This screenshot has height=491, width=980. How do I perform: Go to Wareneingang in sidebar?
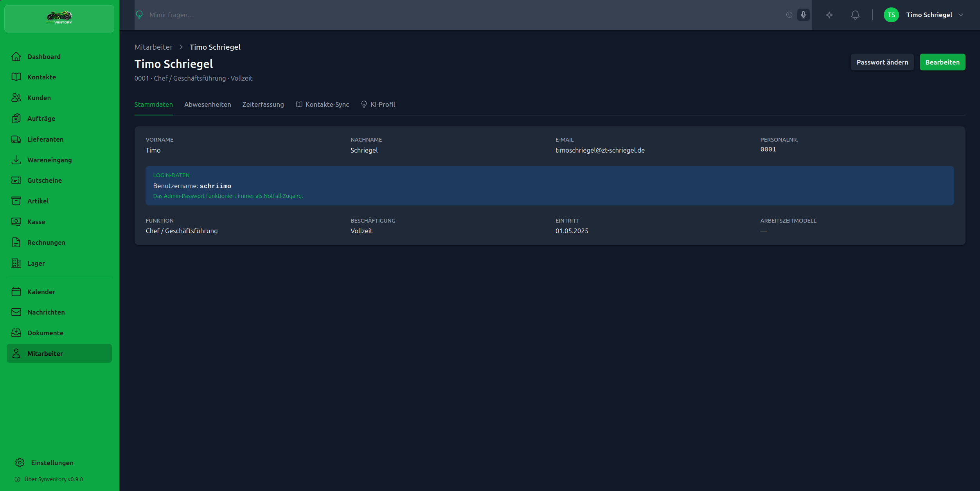pos(49,160)
